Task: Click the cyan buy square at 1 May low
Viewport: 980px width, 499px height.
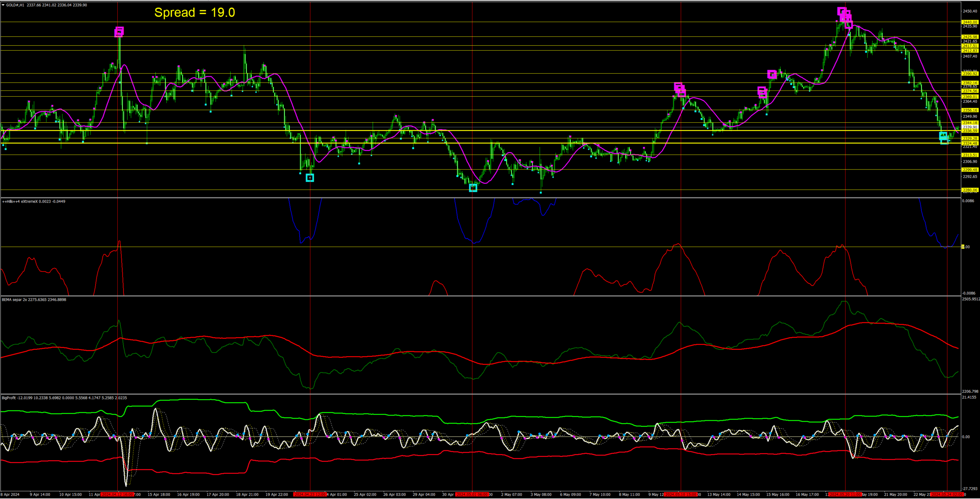Action: [473, 188]
